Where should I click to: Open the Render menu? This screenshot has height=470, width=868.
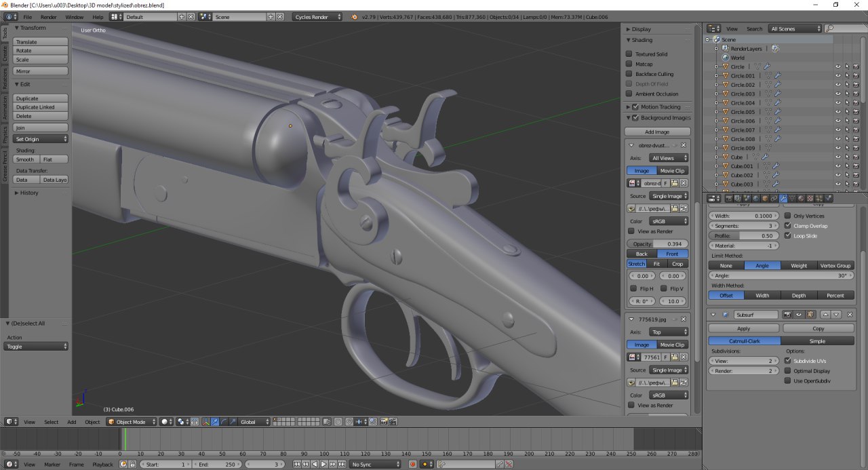(x=49, y=16)
